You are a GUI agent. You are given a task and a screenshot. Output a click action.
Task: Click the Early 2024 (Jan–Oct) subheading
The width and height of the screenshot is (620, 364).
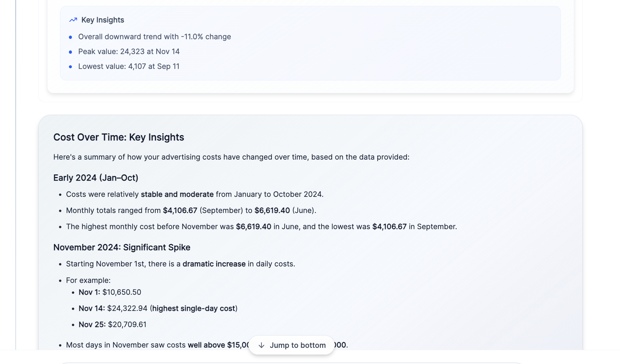(x=96, y=178)
